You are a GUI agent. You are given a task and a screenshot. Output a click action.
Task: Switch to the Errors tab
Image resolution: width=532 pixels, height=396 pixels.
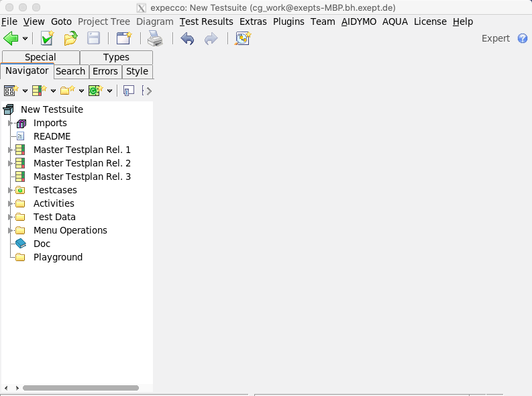[x=105, y=71]
